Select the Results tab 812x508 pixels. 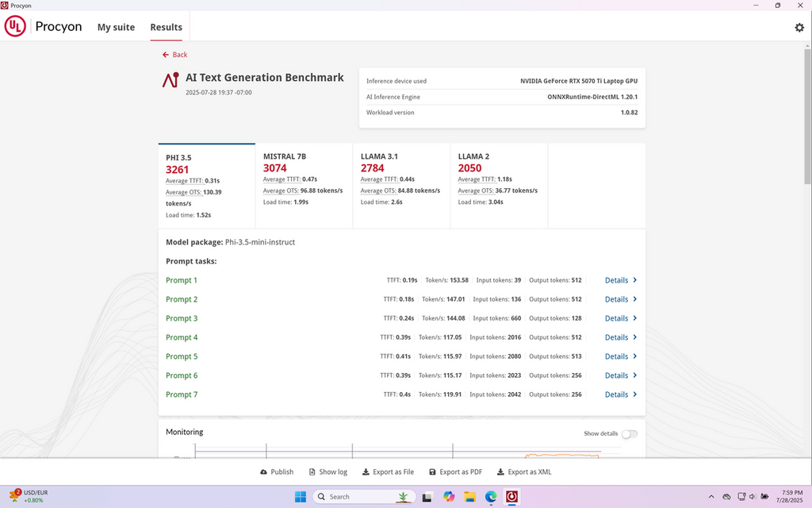(167, 27)
